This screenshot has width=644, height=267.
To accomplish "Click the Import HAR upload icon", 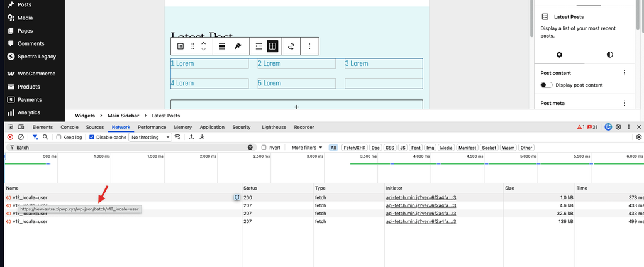I will pos(191,137).
